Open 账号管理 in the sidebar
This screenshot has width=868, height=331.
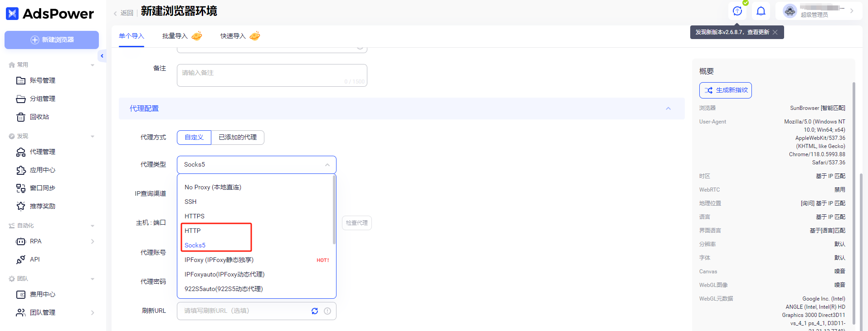[x=42, y=80]
